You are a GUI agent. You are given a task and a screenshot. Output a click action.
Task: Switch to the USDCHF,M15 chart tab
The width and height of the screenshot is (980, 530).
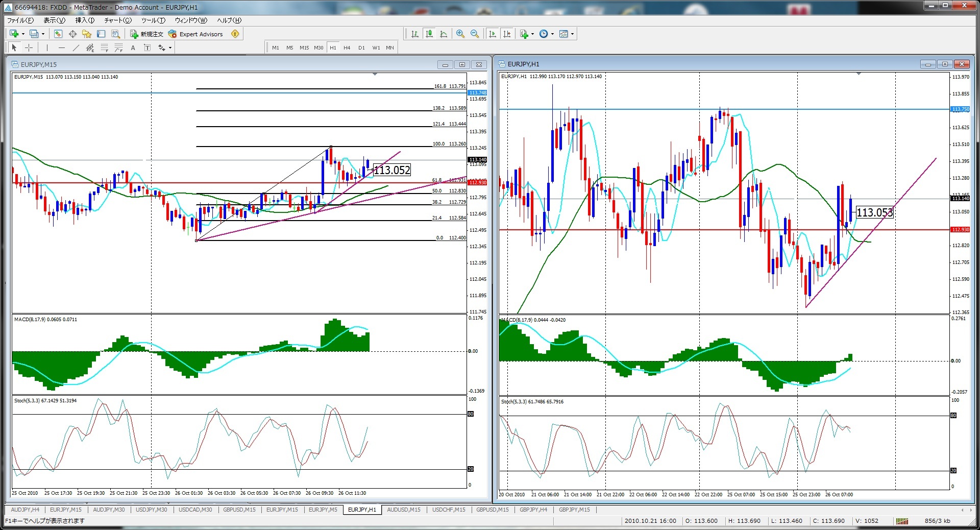tap(449, 510)
